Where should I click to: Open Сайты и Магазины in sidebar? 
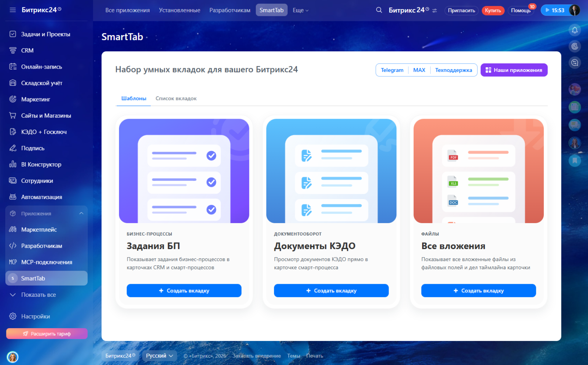pyautogui.click(x=47, y=116)
